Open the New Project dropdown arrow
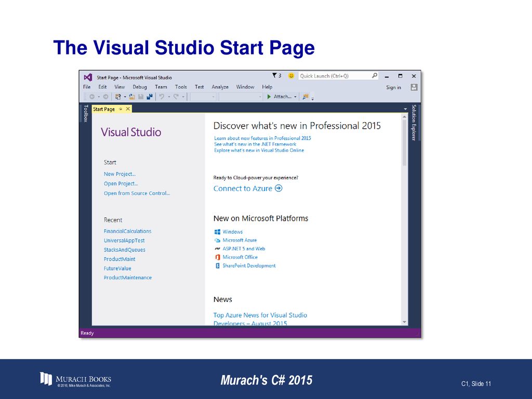 (x=125, y=97)
